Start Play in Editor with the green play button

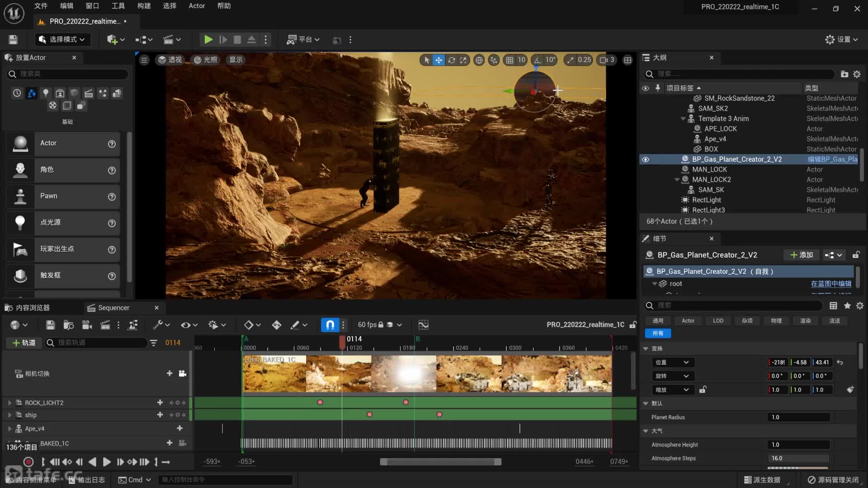208,40
